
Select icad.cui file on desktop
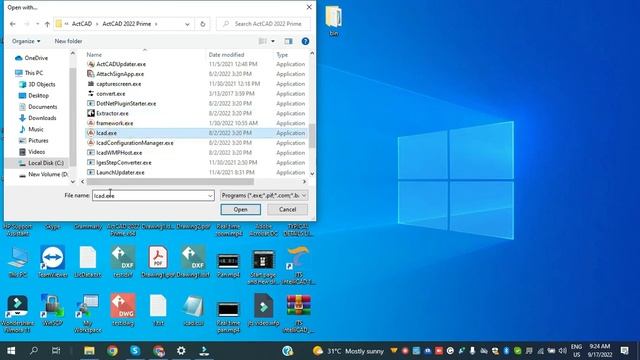coord(193,310)
